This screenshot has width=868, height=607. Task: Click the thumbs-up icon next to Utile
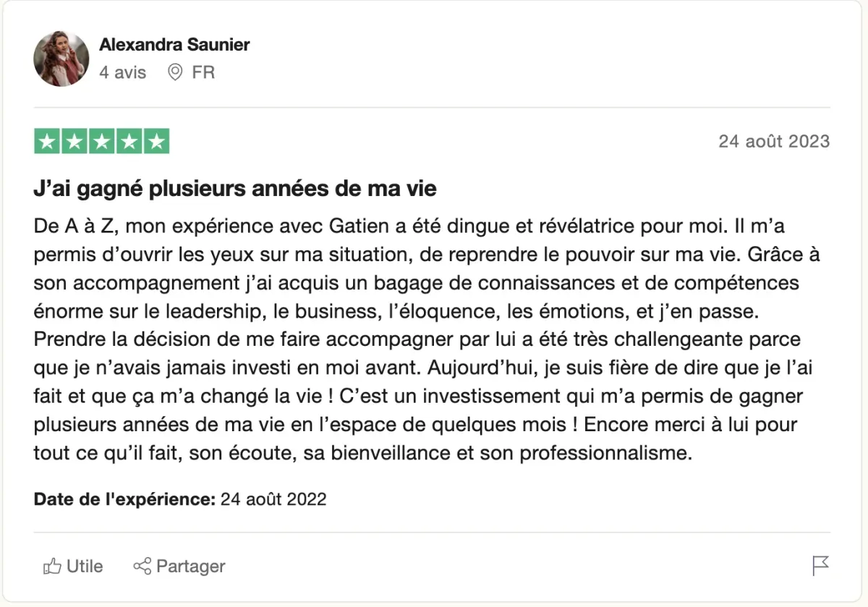coord(52,566)
